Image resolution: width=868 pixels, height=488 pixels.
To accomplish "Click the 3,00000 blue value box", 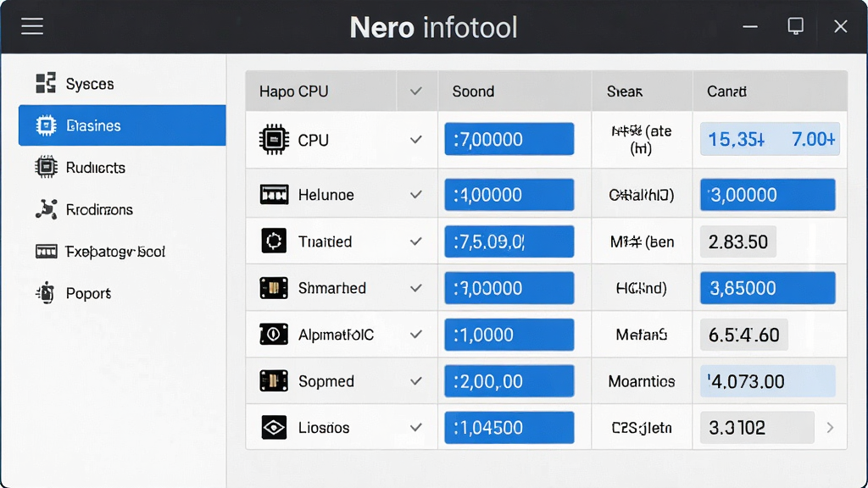I will (x=768, y=194).
